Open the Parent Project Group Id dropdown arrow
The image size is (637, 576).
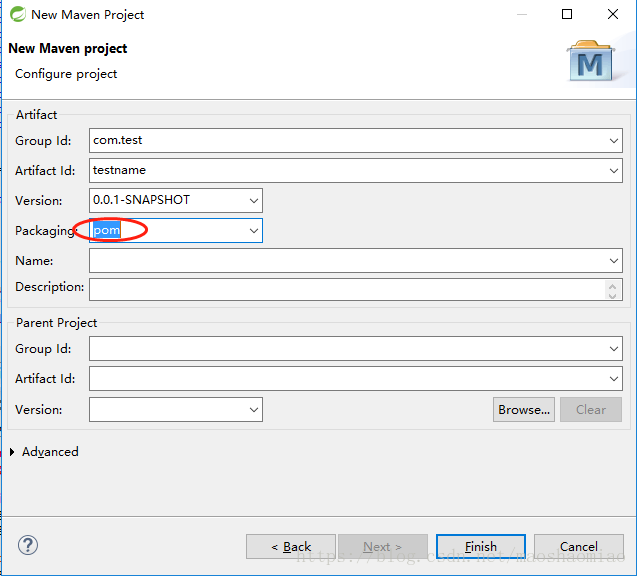coord(613,349)
